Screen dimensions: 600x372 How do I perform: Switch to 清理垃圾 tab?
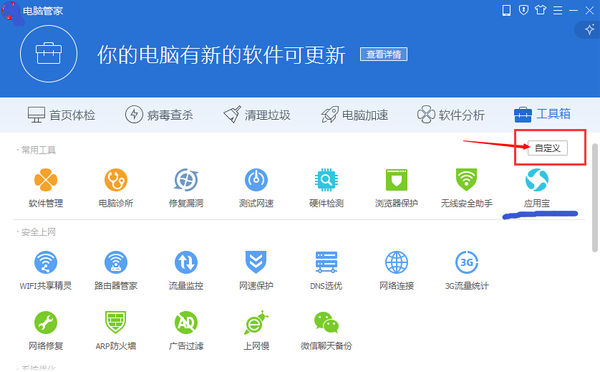(257, 115)
